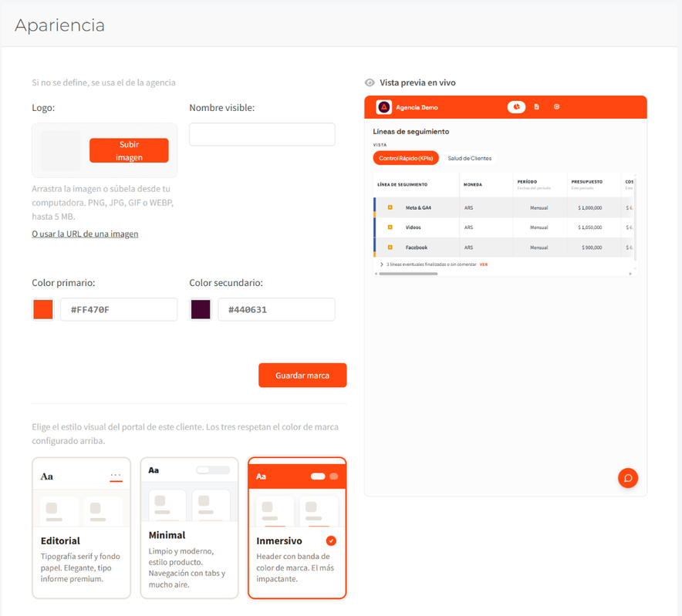
Task: Click the VER link in preview table
Action: click(484, 264)
